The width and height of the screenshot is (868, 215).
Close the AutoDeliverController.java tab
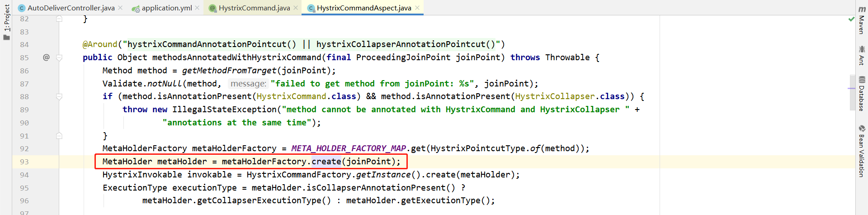(x=120, y=8)
